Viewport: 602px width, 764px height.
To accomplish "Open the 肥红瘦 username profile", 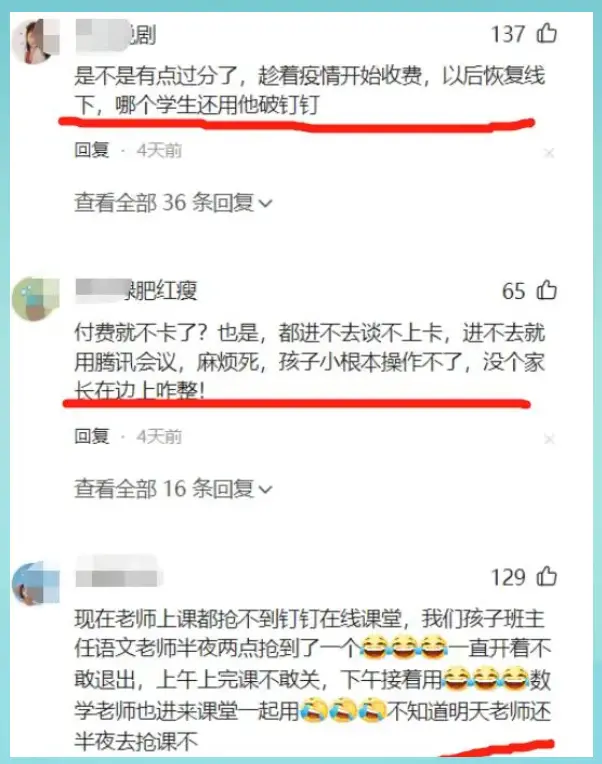I will click(136, 291).
